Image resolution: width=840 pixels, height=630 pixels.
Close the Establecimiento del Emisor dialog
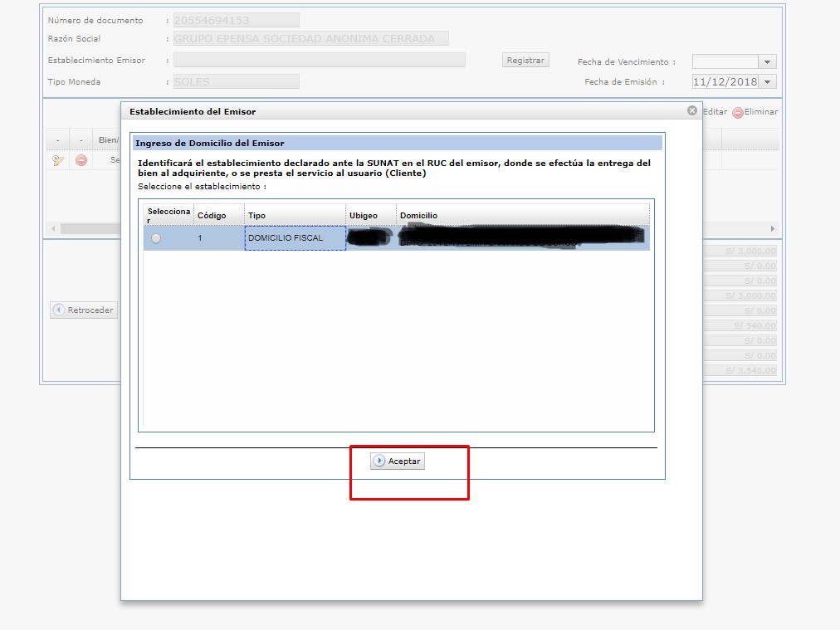pyautogui.click(x=692, y=110)
